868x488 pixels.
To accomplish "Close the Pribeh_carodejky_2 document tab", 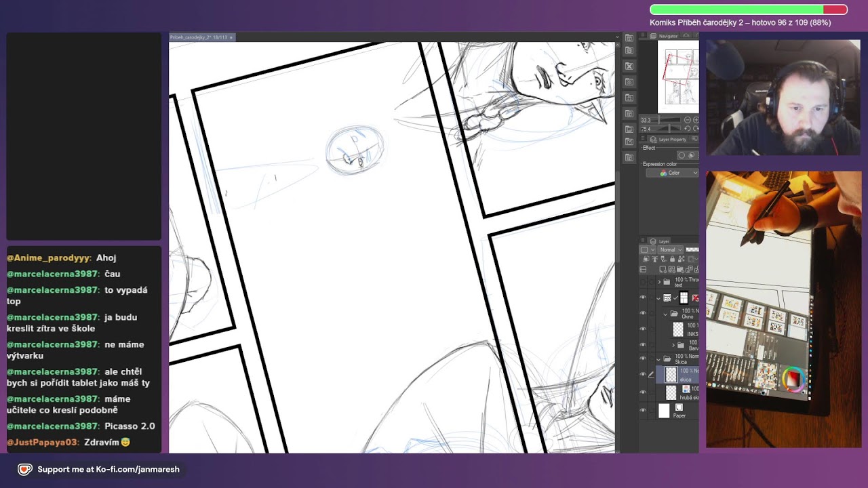I will (231, 37).
